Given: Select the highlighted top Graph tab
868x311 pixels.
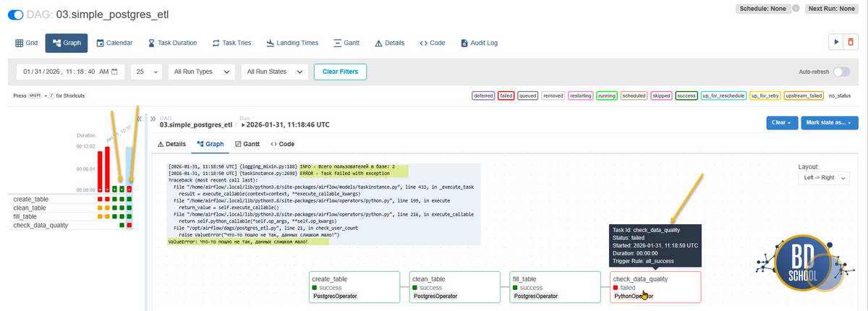Looking at the screenshot, I should click(67, 43).
